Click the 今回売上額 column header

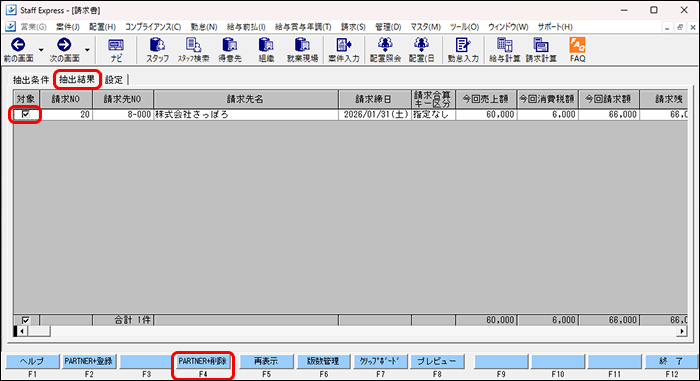pos(486,99)
